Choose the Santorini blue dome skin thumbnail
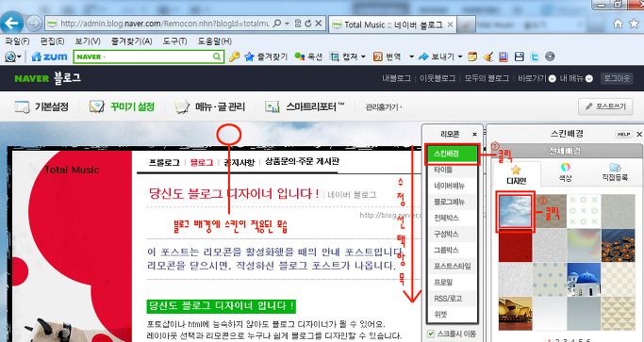Image resolution: width=644 pixels, height=342 pixels. point(584,280)
